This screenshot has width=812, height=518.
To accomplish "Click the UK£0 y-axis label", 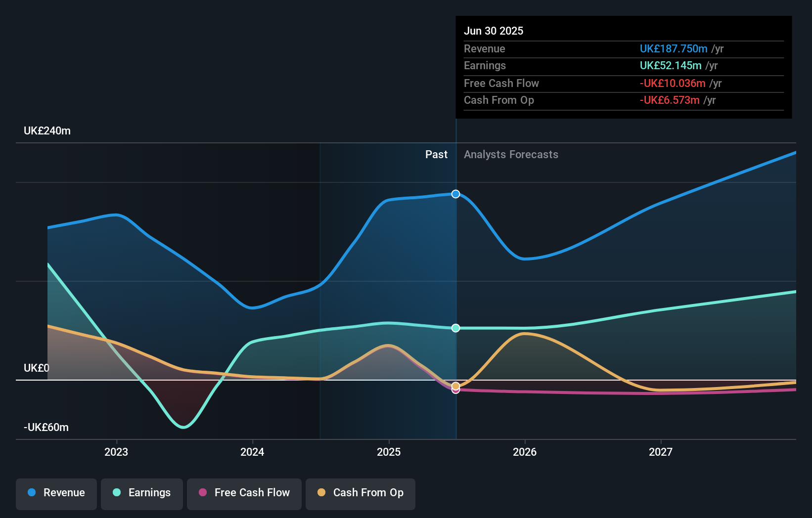I will tap(37, 368).
